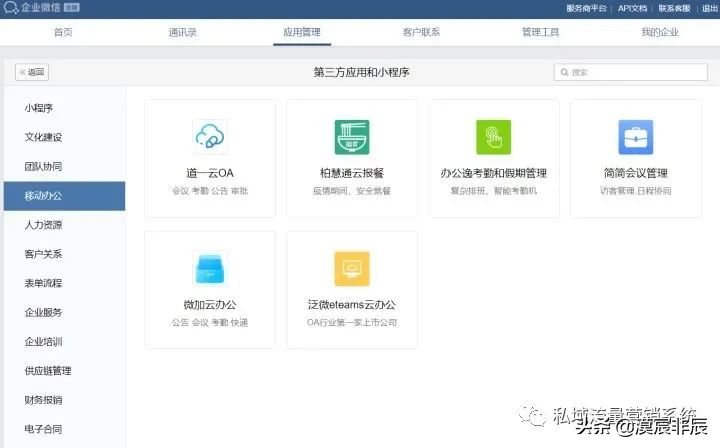
Task: Open 财务报销 category in sidebar
Action: click(43, 400)
